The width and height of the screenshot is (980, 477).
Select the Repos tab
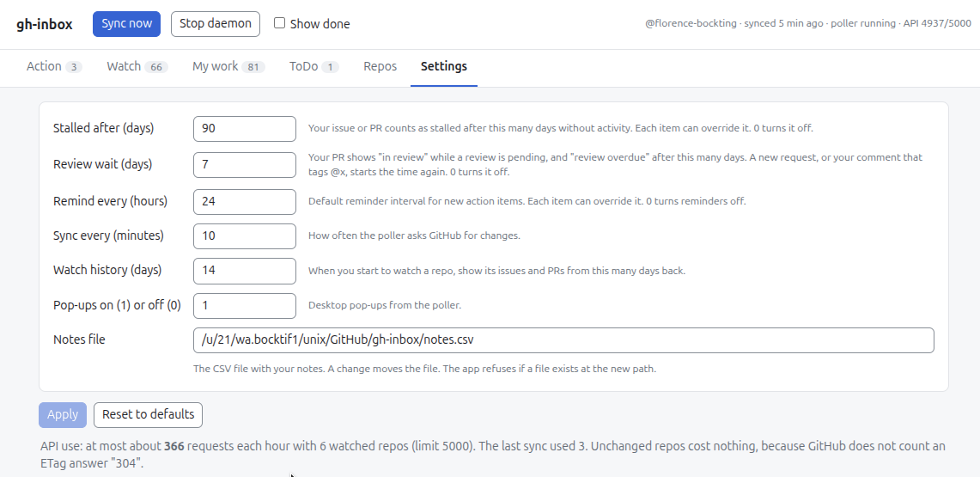tap(380, 66)
